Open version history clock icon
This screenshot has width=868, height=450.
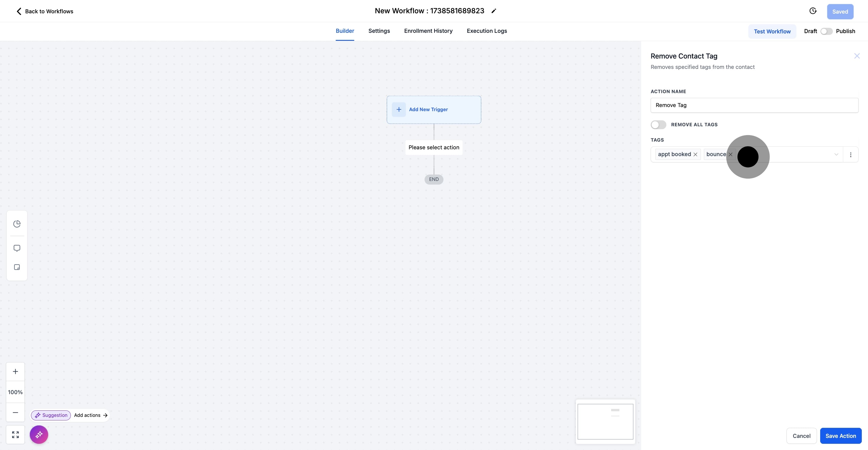coord(813,11)
